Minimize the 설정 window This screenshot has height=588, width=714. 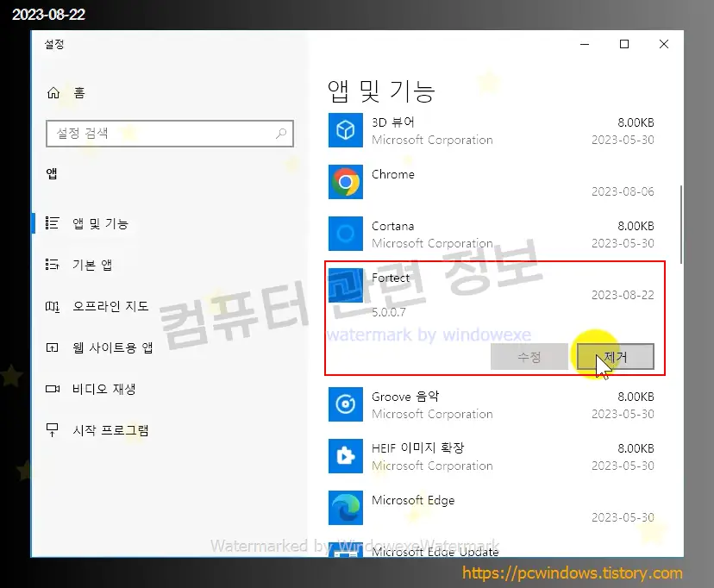click(x=585, y=44)
